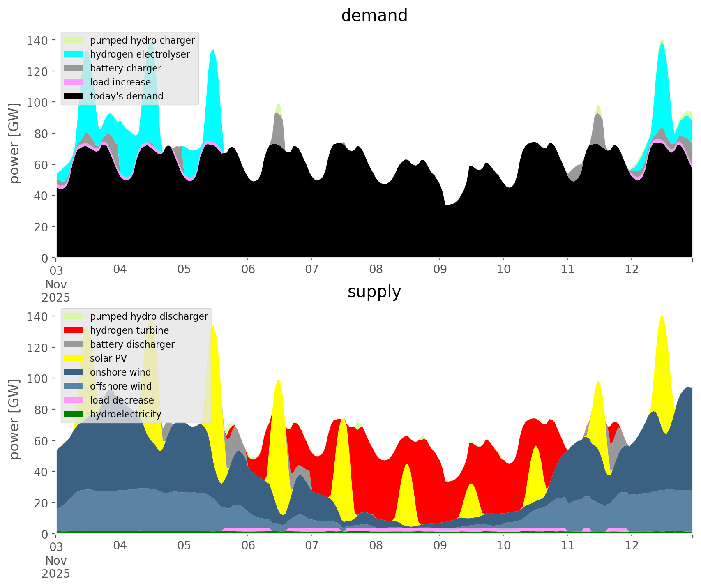Click date tick 12 on supply chart axis
The height and width of the screenshot is (588, 701).
[x=632, y=546]
